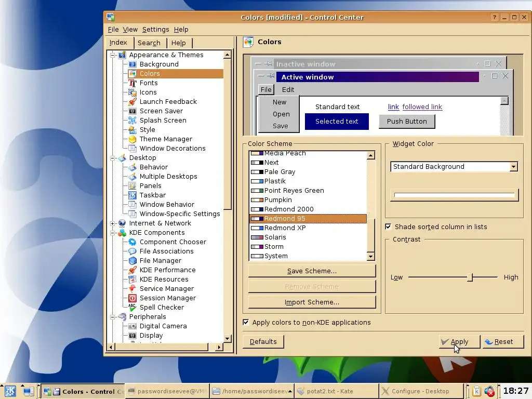The width and height of the screenshot is (532, 399).
Task: Click the File Manager icon
Action: point(132,261)
